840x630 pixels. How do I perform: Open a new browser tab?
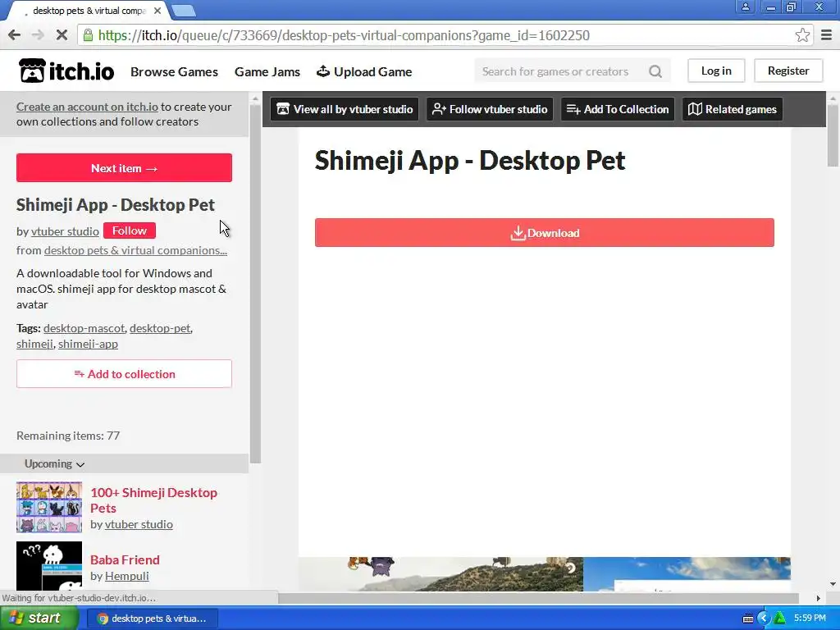click(x=184, y=11)
